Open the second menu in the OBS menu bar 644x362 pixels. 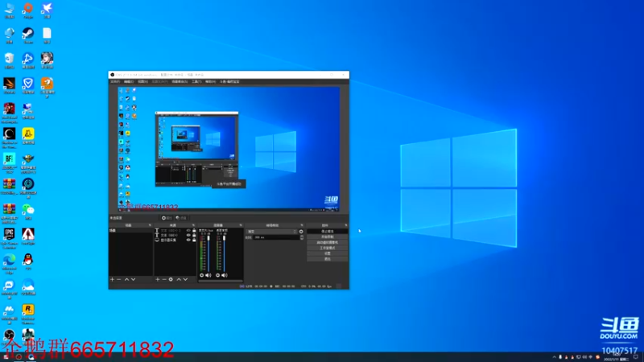click(129, 82)
